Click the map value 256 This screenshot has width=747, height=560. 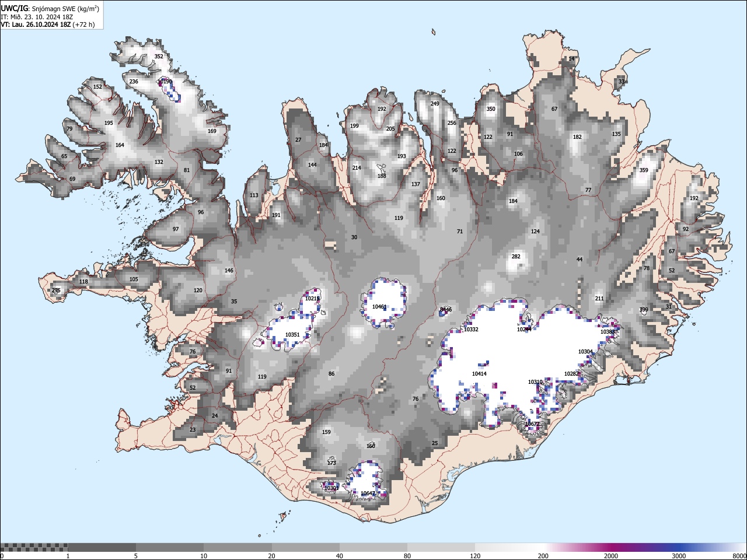[x=452, y=123]
